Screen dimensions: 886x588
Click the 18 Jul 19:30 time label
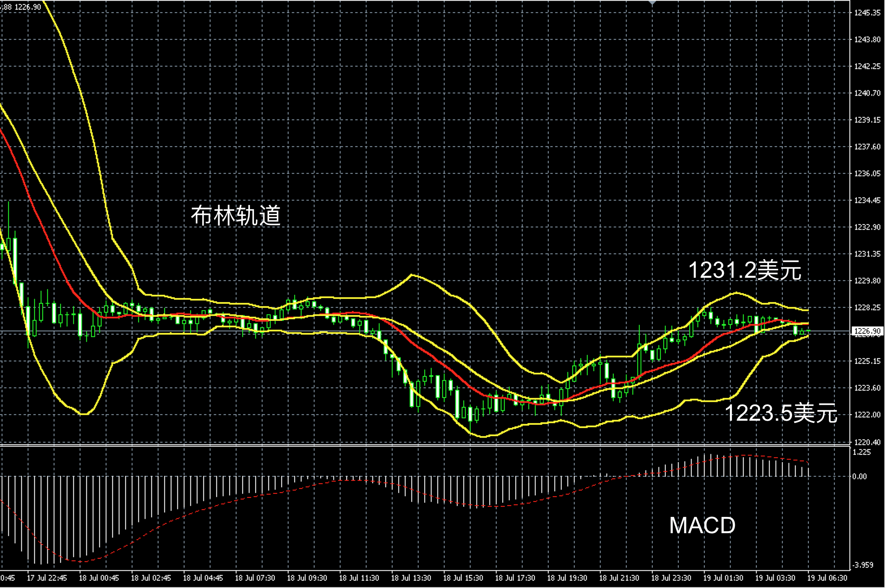567,578
